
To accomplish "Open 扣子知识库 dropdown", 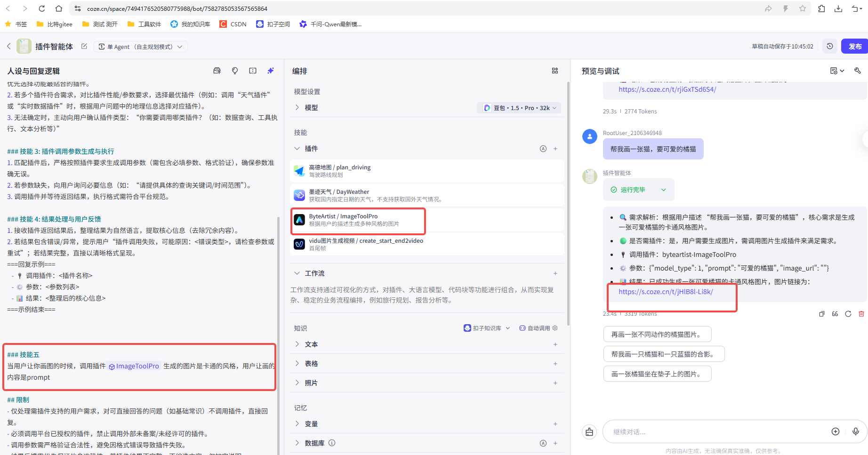I will click(487, 328).
